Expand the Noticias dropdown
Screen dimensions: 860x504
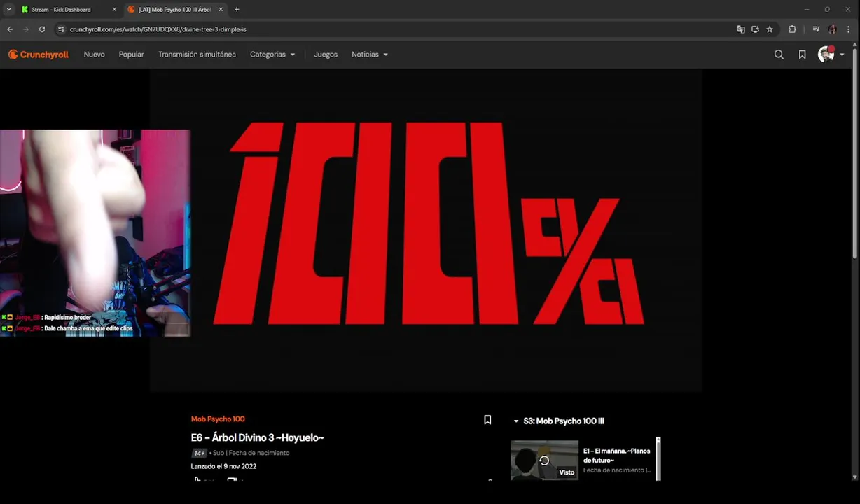coord(370,55)
